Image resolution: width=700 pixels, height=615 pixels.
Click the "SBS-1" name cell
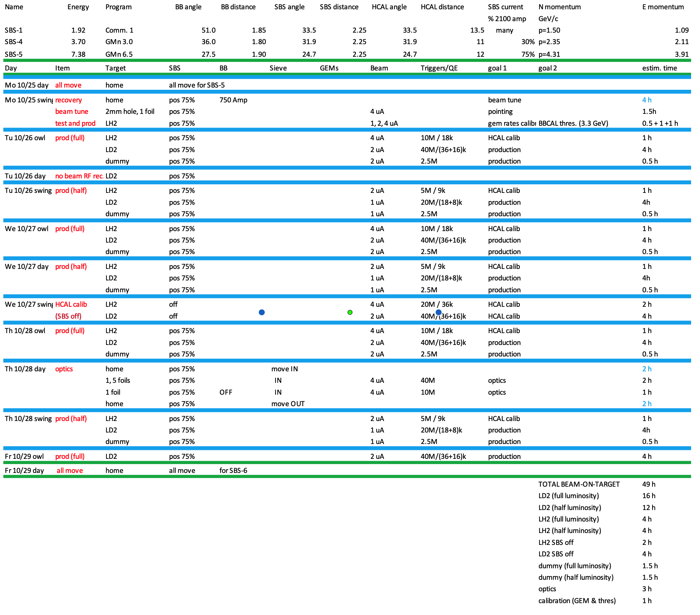(x=14, y=30)
